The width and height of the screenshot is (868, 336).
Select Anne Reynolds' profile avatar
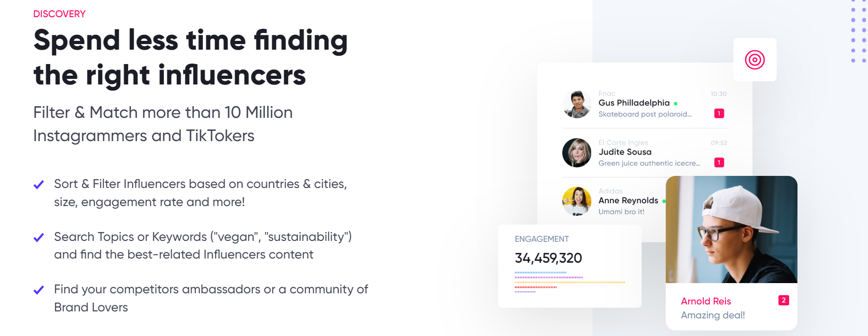[x=577, y=201]
